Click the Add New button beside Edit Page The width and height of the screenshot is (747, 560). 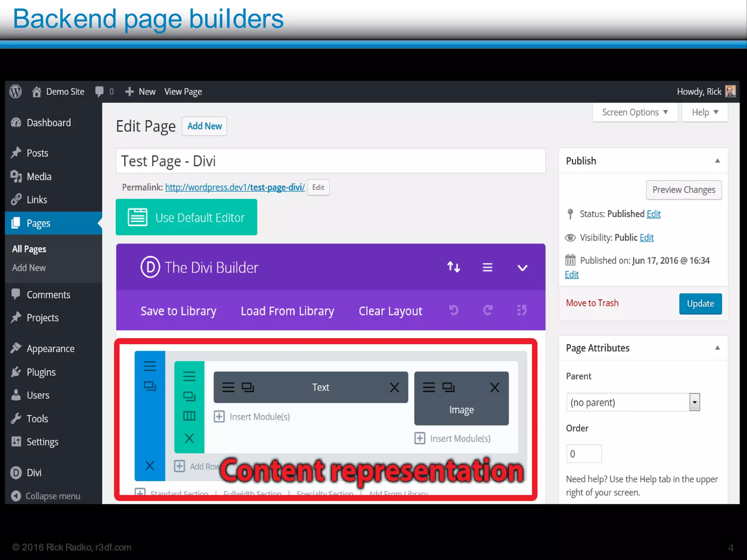tap(204, 126)
